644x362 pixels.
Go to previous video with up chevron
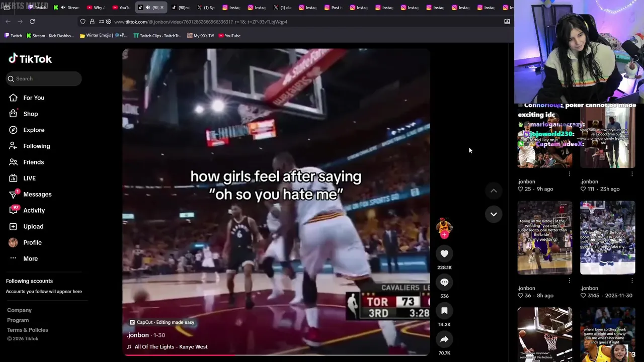(x=494, y=191)
